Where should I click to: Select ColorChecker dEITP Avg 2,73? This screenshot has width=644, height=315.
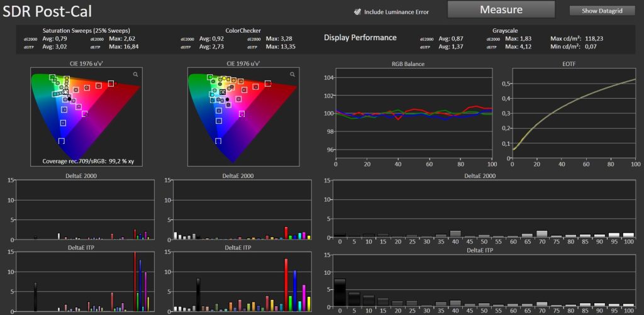pos(211,47)
